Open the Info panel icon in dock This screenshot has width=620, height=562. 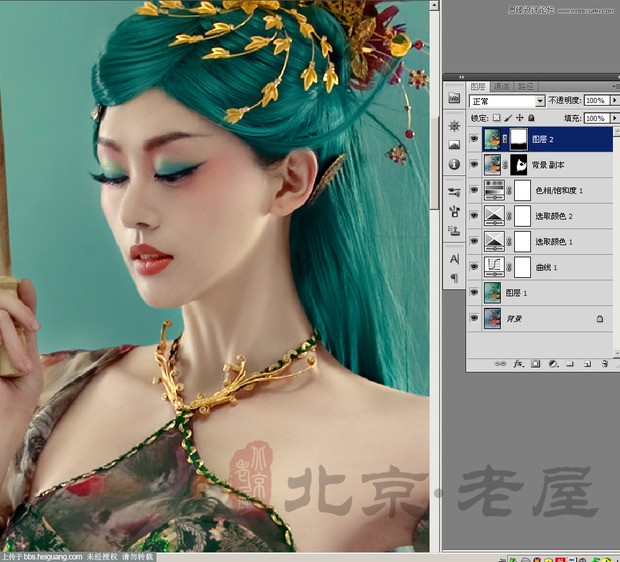coord(454,164)
